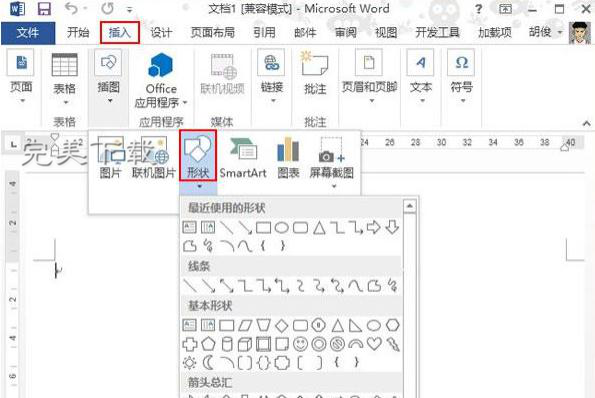Click the Undo arrow icon
Image resolution: width=595 pixels, height=398 pixels.
pos(72,8)
